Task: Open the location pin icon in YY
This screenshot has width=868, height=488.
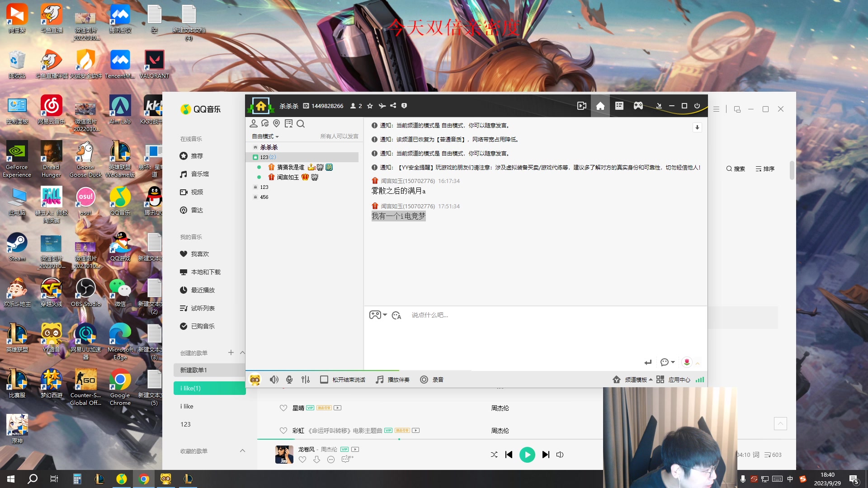Action: coord(277,123)
